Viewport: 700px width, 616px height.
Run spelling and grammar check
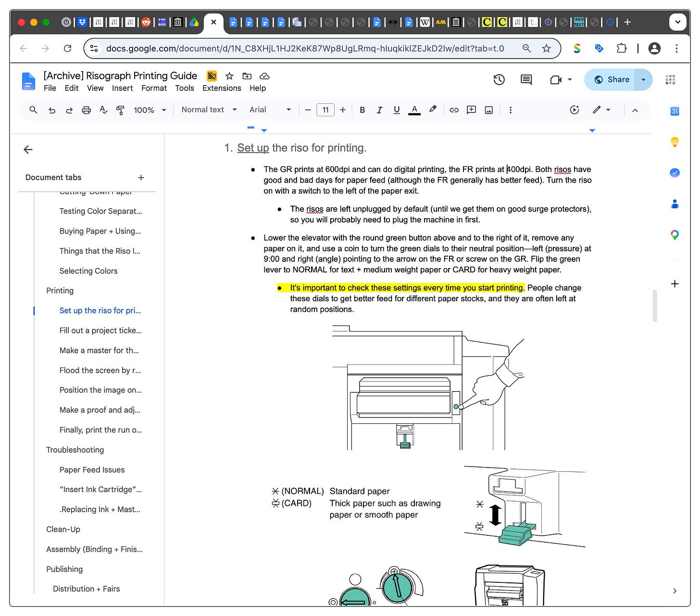point(103,110)
